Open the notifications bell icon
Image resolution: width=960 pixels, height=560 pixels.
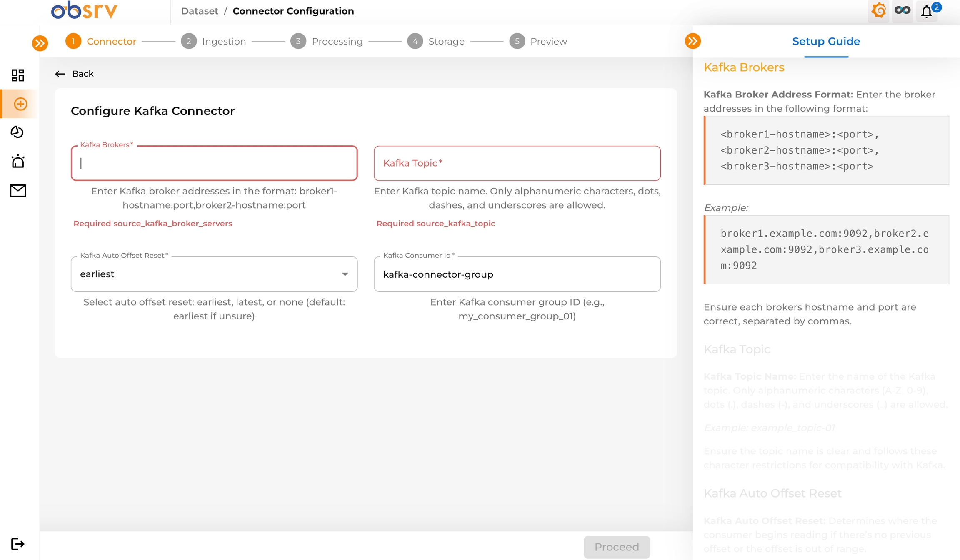tap(927, 12)
